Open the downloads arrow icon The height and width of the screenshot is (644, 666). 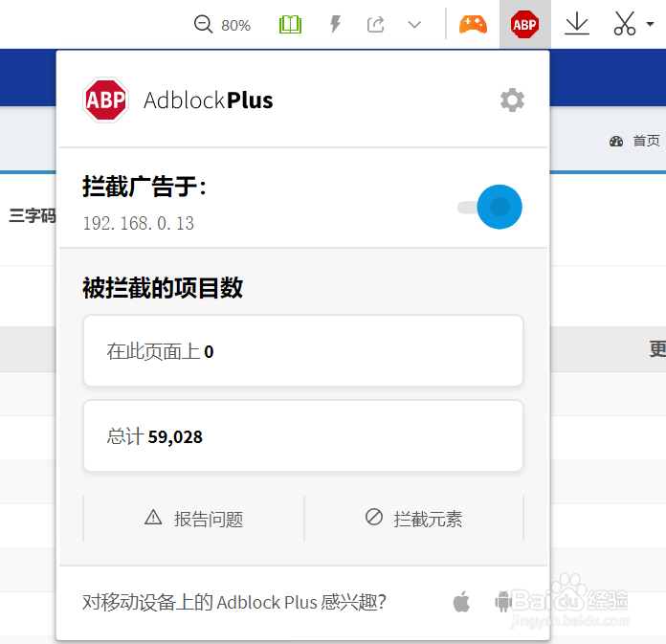(577, 24)
